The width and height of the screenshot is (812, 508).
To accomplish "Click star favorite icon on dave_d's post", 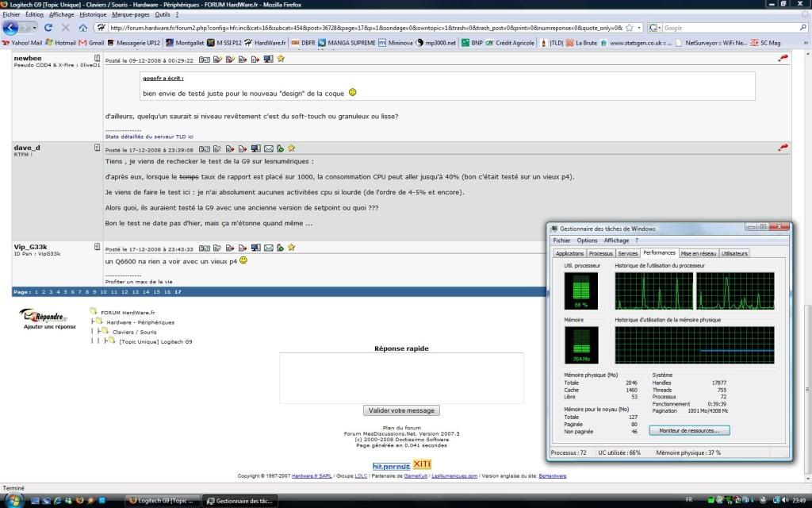I will [291, 148].
